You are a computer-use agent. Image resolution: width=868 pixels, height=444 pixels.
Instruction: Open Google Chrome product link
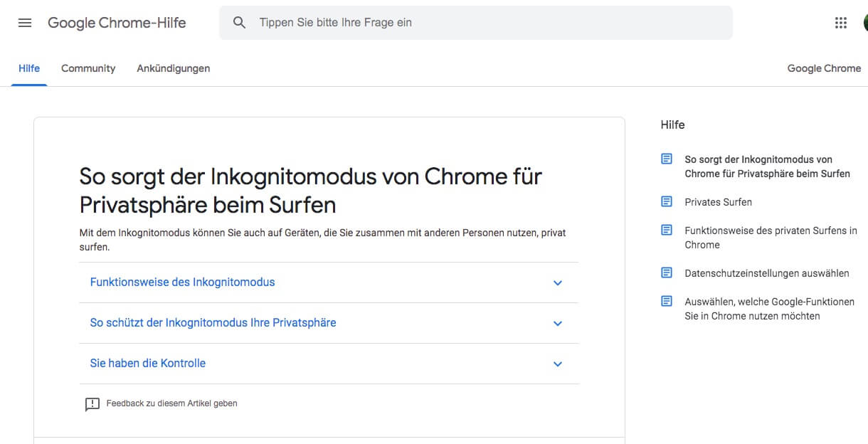(x=824, y=68)
